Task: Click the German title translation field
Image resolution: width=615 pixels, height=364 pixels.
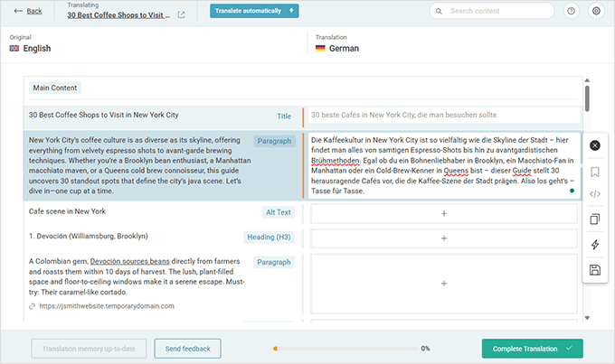Action: [x=443, y=116]
